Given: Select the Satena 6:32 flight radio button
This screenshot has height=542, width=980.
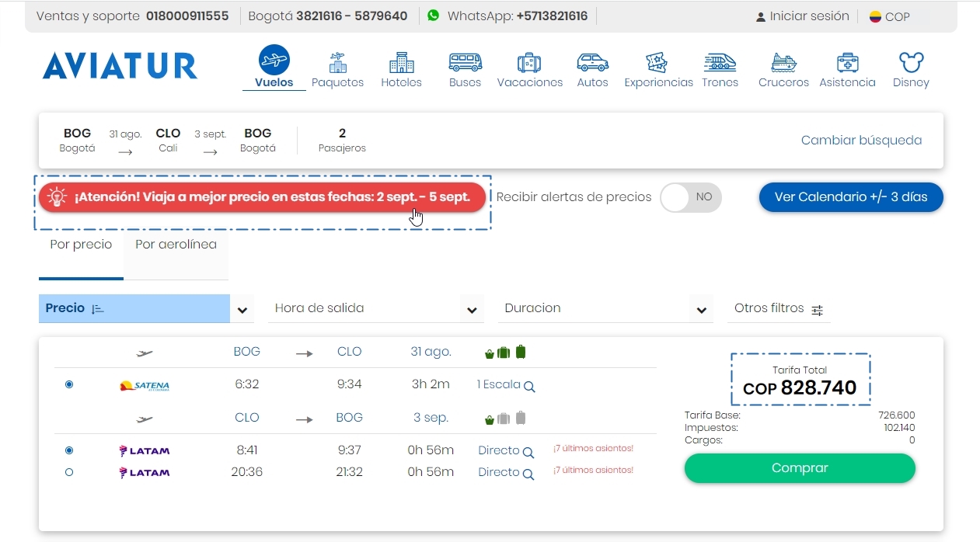Looking at the screenshot, I should [x=69, y=384].
